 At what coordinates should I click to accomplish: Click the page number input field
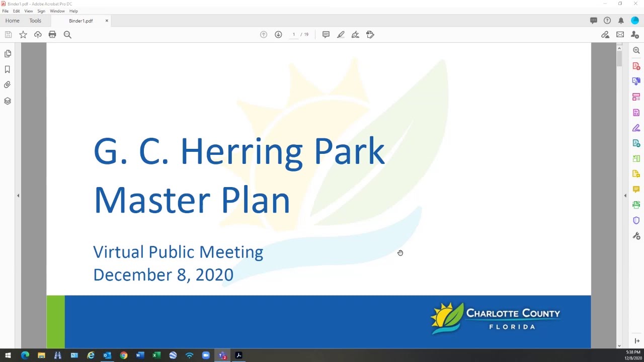[x=294, y=35]
